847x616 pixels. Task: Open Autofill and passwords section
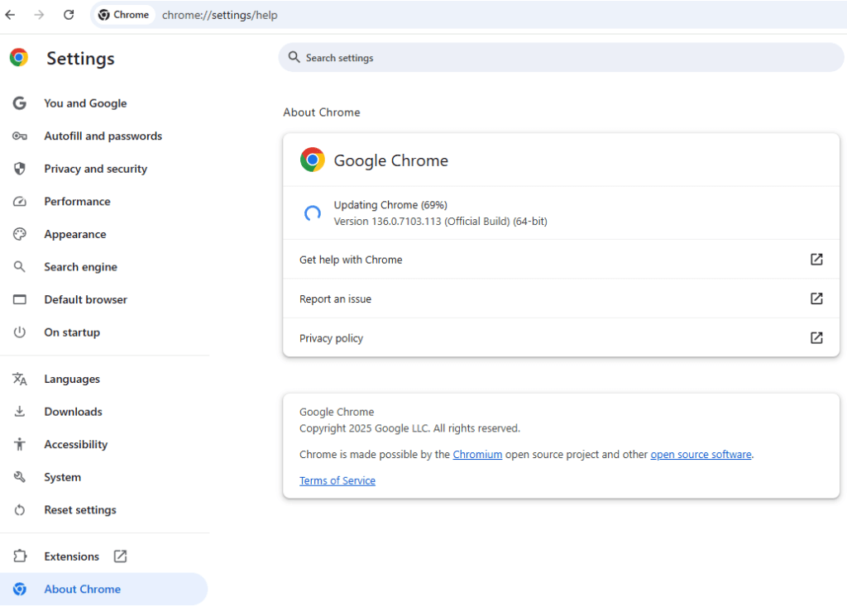pos(103,136)
